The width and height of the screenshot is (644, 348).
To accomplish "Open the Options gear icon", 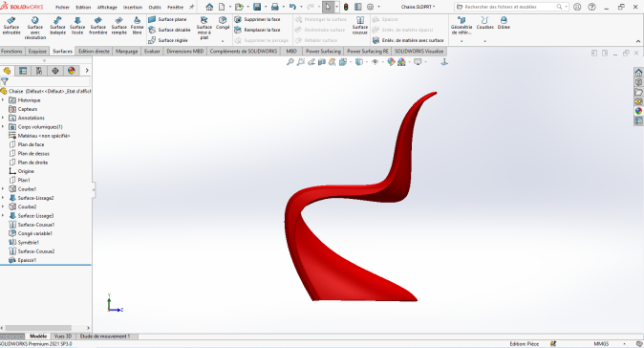I will pyautogui.click(x=370, y=7).
